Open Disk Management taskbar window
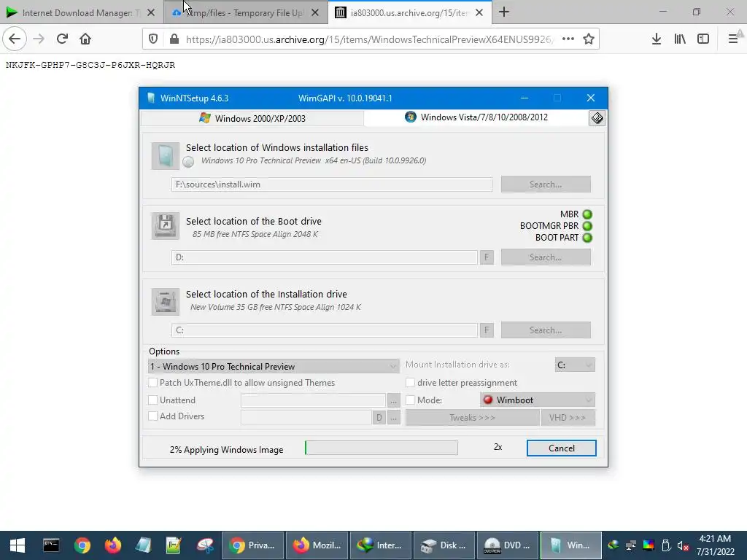The height and width of the screenshot is (560, 747). pyautogui.click(x=444, y=545)
